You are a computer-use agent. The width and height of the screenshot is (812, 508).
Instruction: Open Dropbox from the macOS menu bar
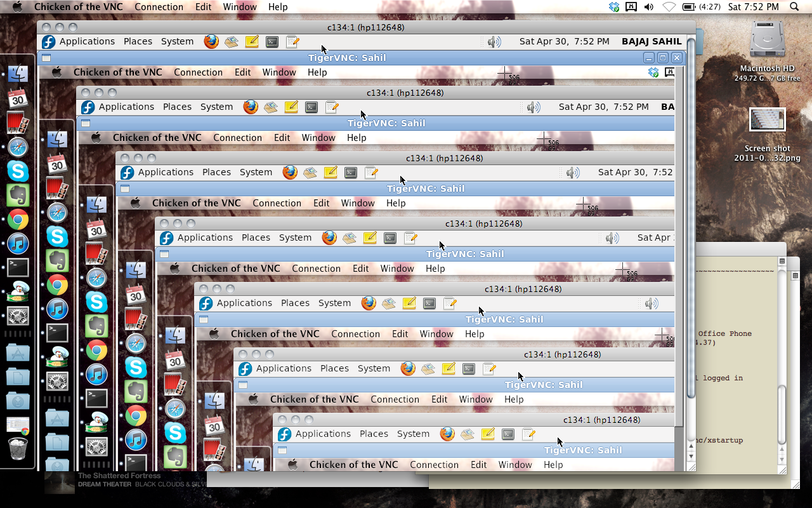pyautogui.click(x=613, y=7)
